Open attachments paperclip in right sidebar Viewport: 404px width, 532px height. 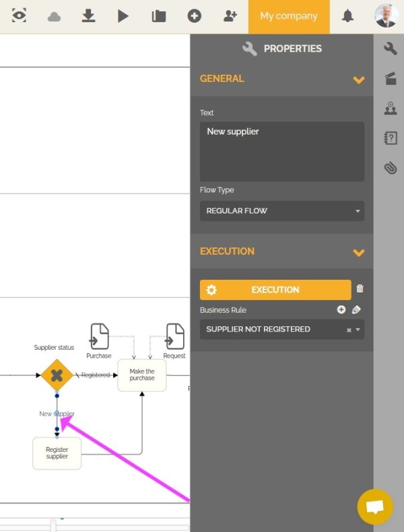[390, 168]
